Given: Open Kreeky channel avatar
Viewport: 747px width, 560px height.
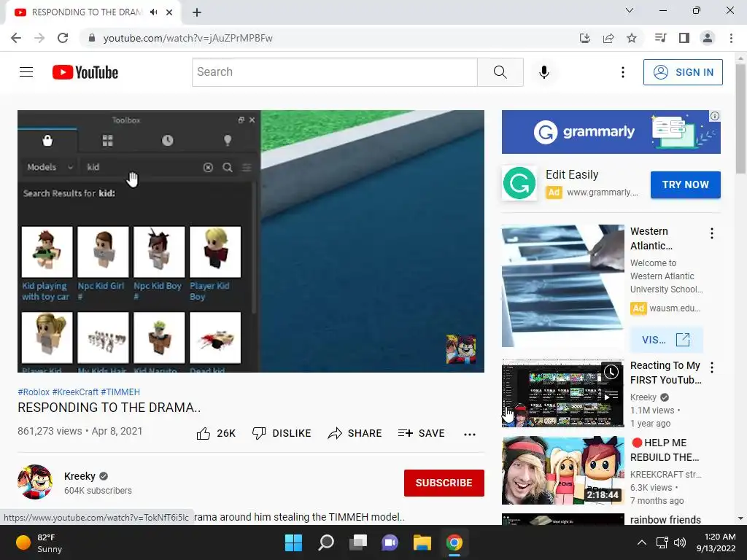Looking at the screenshot, I should pyautogui.click(x=35, y=482).
